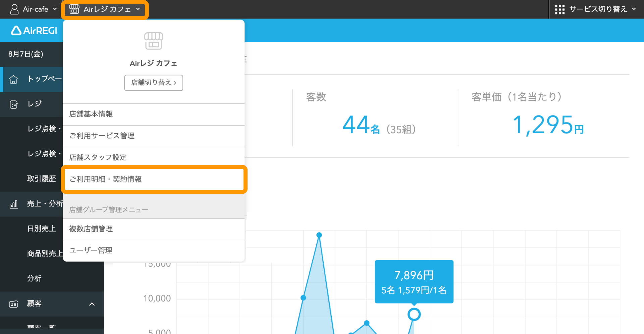Click the AirREGI logo
This screenshot has height=334, width=644.
34,31
